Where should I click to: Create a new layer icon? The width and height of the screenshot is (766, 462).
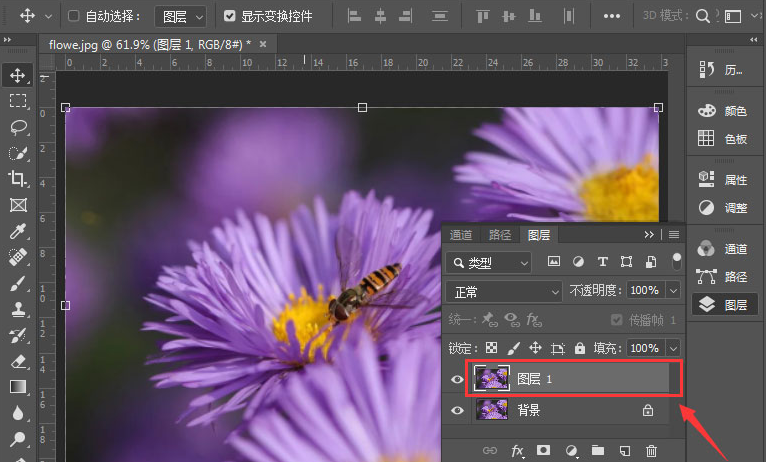point(624,450)
